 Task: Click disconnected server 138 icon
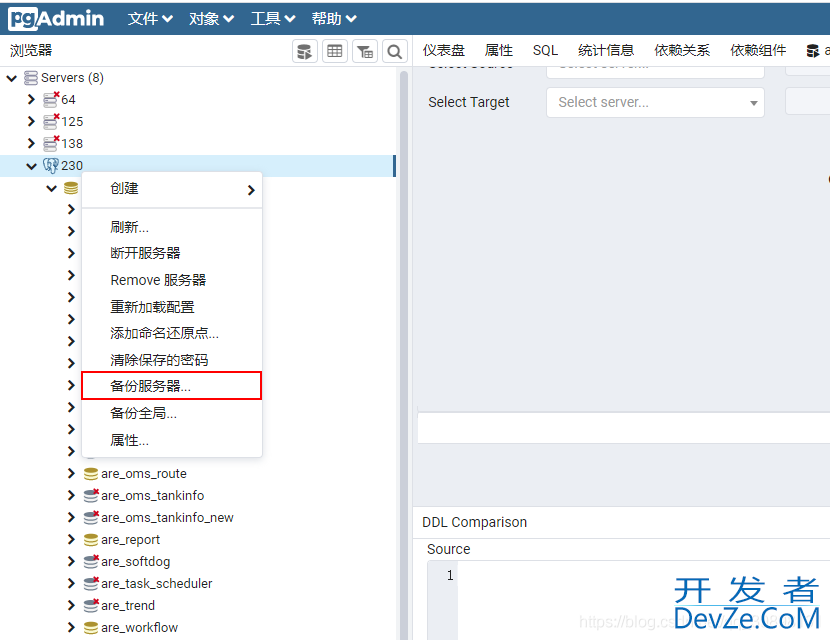51,143
